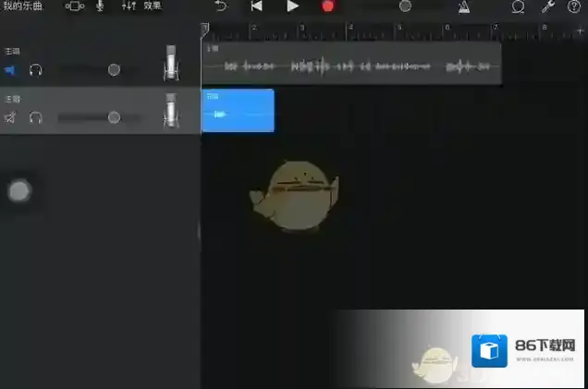
Task: Undo the last action
Action: (220, 6)
